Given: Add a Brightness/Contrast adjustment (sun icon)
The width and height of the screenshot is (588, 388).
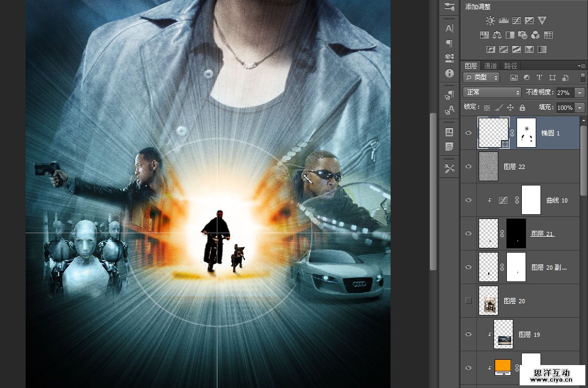Looking at the screenshot, I should coord(490,21).
